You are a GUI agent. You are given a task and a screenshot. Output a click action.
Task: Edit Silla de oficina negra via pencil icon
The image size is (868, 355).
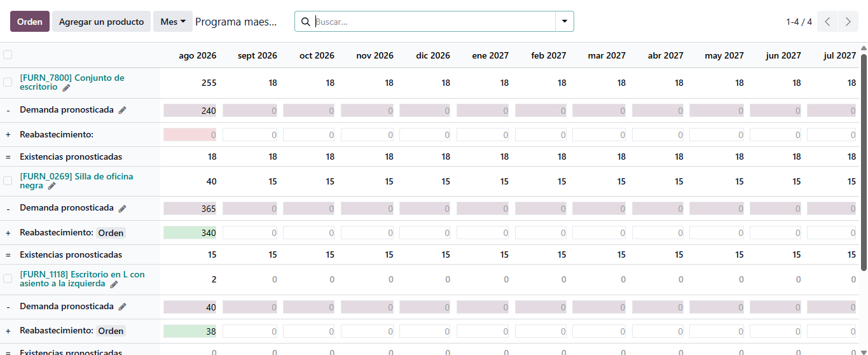(x=52, y=186)
